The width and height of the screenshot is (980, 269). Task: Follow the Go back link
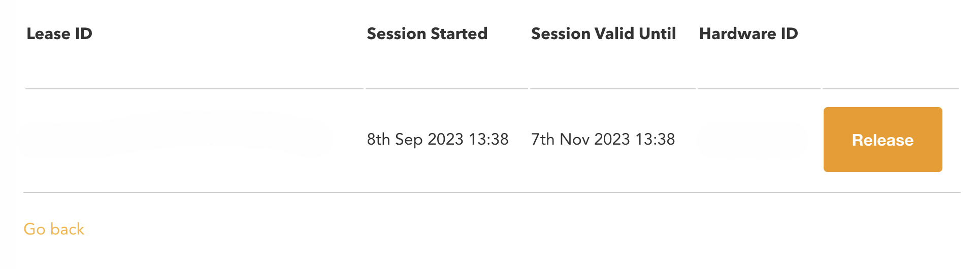[54, 229]
